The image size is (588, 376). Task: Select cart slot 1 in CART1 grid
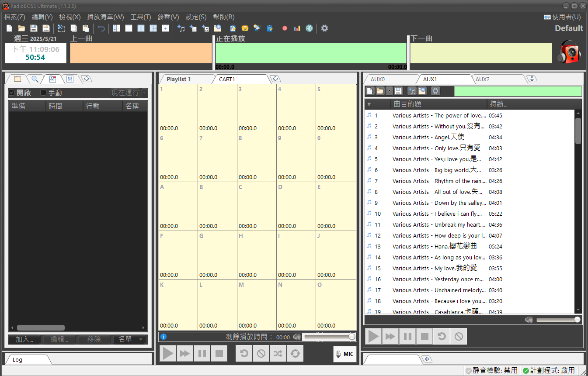(178, 109)
